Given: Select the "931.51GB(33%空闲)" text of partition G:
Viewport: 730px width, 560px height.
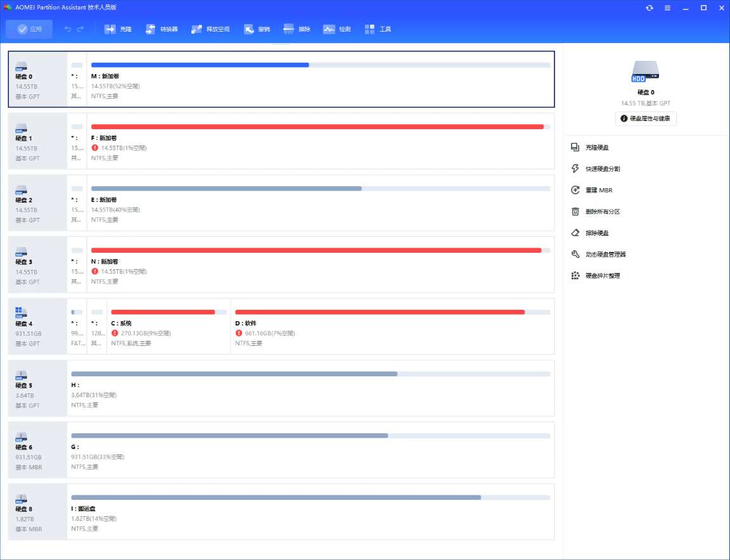Looking at the screenshot, I should click(x=98, y=457).
